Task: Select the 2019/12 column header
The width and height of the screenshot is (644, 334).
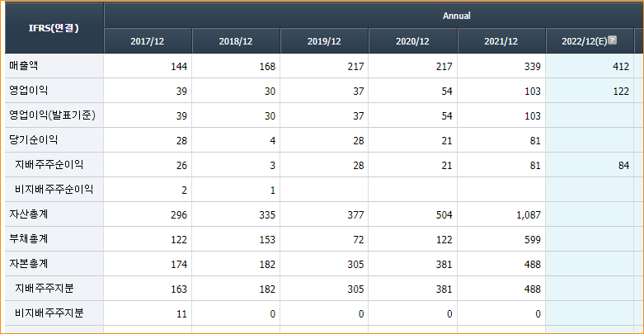Action: (324, 41)
